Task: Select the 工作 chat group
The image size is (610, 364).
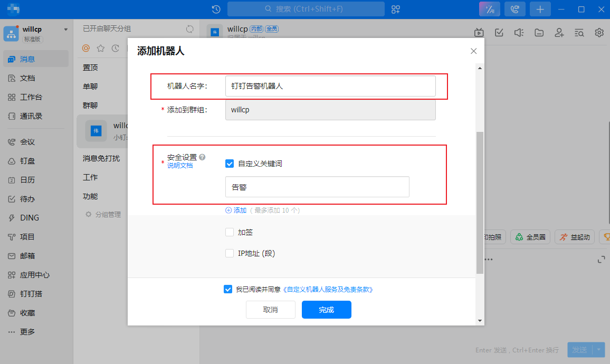Action: point(90,177)
